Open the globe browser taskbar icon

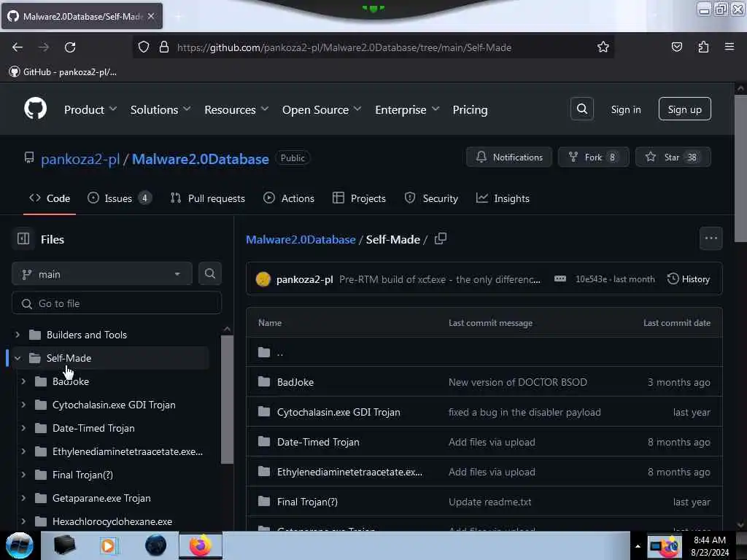tap(155, 545)
